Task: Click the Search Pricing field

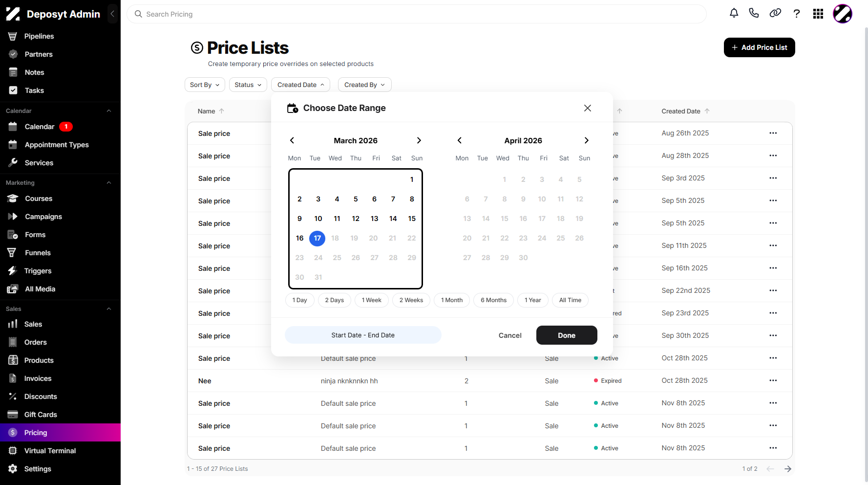Action: 417,14
